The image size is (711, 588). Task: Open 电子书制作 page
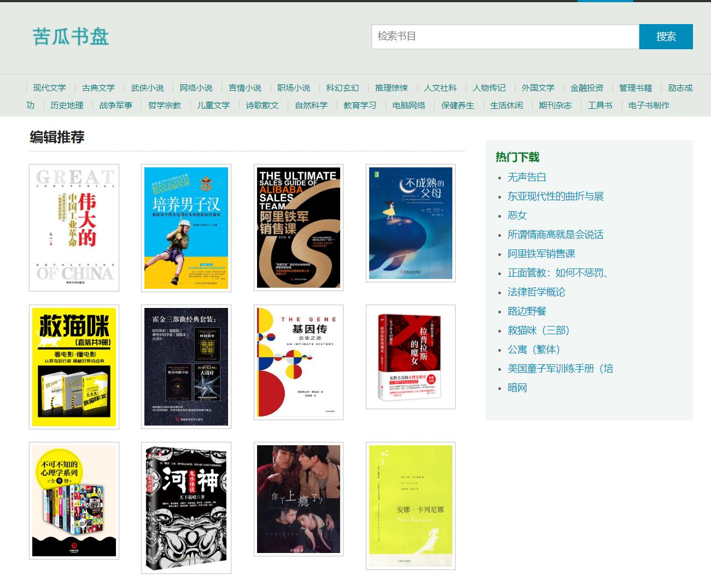point(649,106)
